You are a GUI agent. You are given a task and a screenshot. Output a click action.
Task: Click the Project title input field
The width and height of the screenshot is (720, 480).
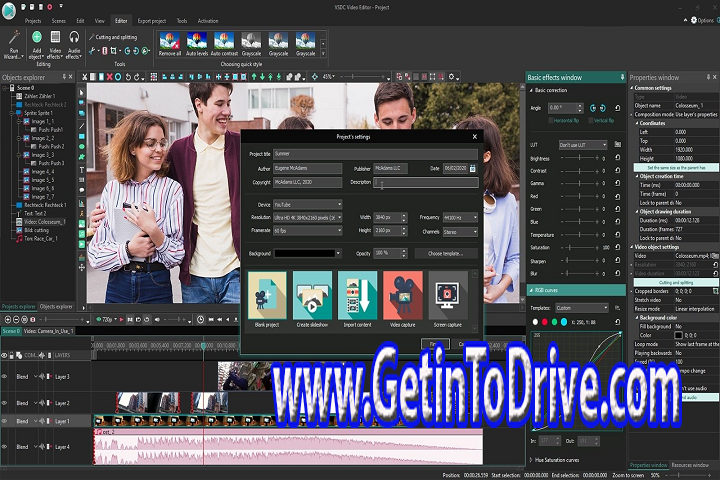[375, 154]
